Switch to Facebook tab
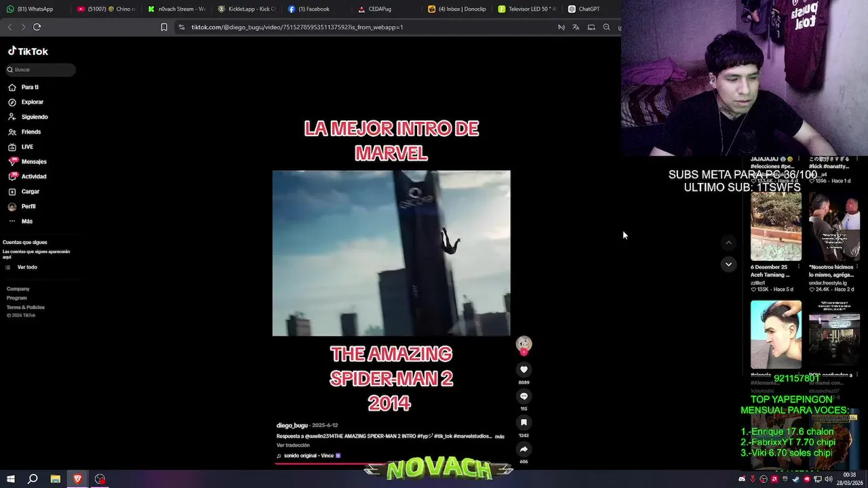Image resolution: width=868 pixels, height=488 pixels. tap(316, 9)
